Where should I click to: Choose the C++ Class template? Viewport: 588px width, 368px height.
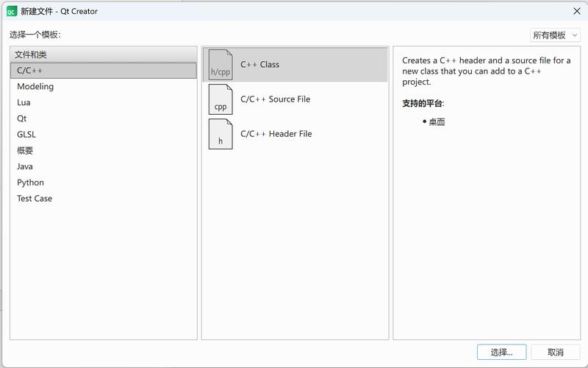coord(295,65)
